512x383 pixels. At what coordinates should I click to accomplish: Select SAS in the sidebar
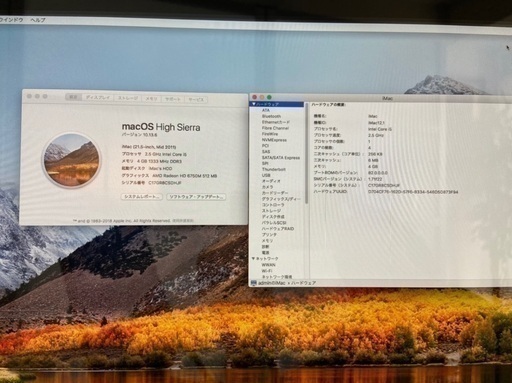tap(266, 152)
